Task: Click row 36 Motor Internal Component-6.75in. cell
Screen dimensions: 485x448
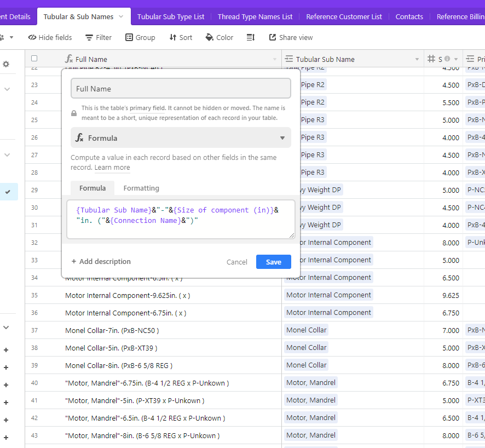Action: click(153, 313)
